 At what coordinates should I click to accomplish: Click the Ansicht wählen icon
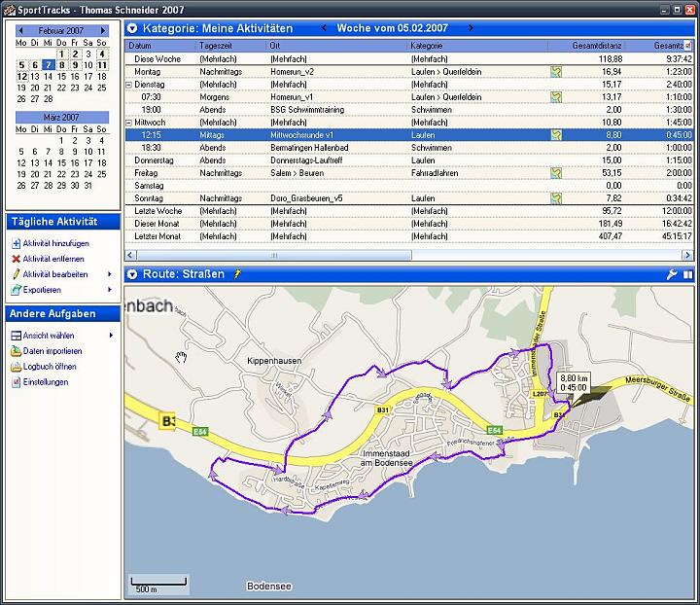[17, 336]
